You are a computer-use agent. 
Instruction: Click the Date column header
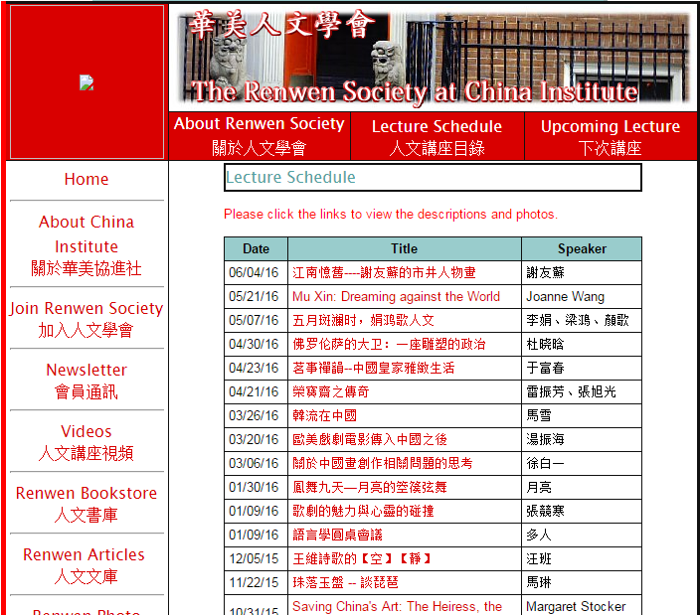tap(257, 248)
